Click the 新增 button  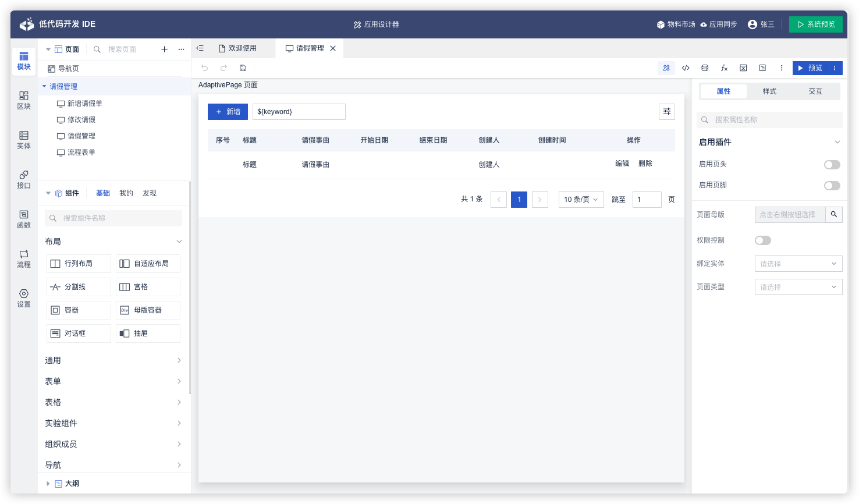(228, 112)
